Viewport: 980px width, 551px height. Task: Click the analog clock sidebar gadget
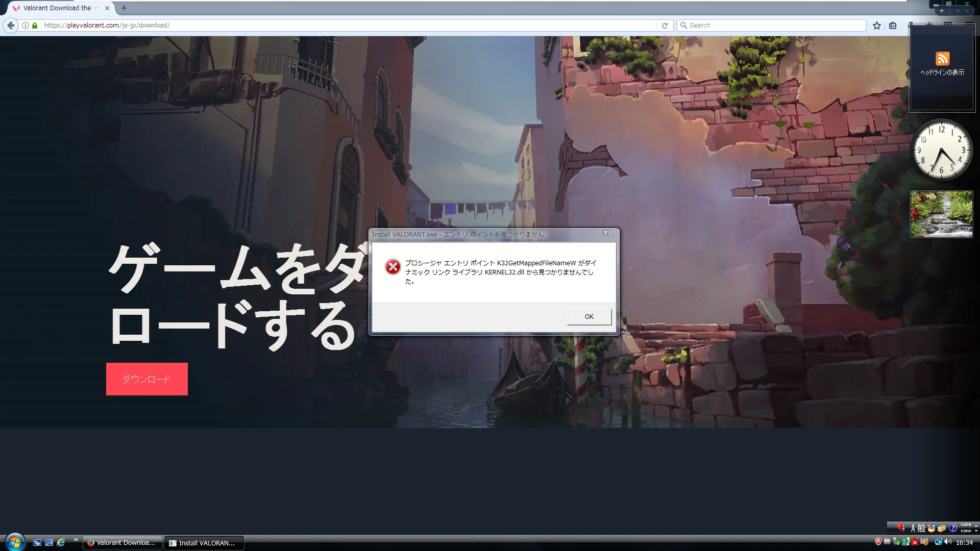pyautogui.click(x=942, y=149)
